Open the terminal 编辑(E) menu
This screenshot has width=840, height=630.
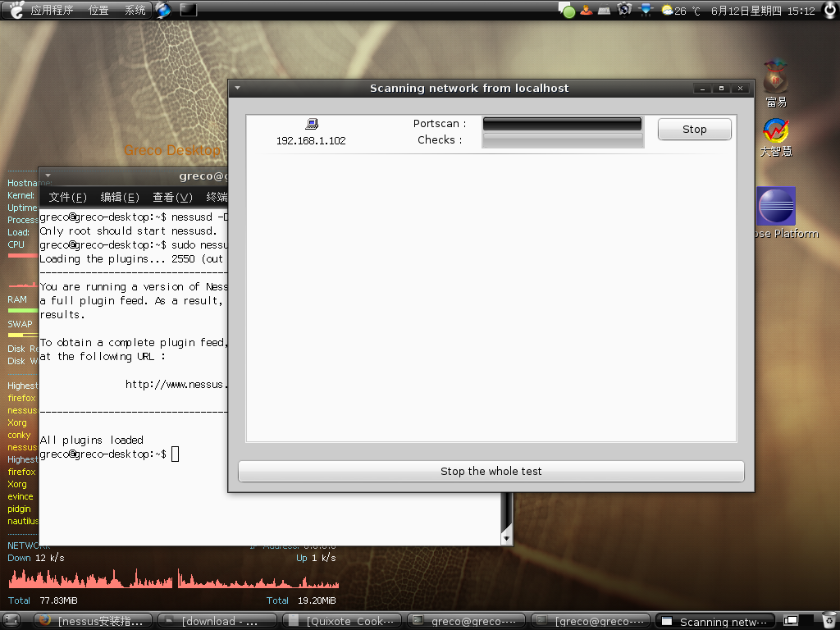tap(120, 197)
